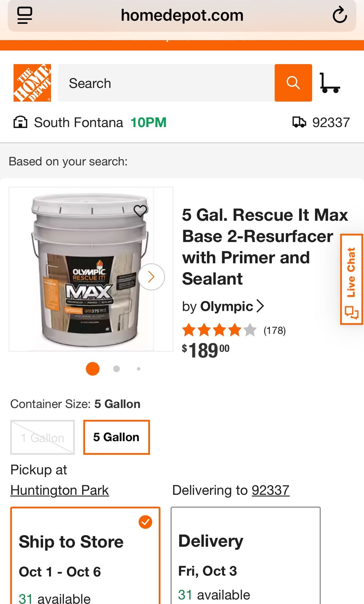Select the unavailable 1 Gallon option

click(42, 437)
